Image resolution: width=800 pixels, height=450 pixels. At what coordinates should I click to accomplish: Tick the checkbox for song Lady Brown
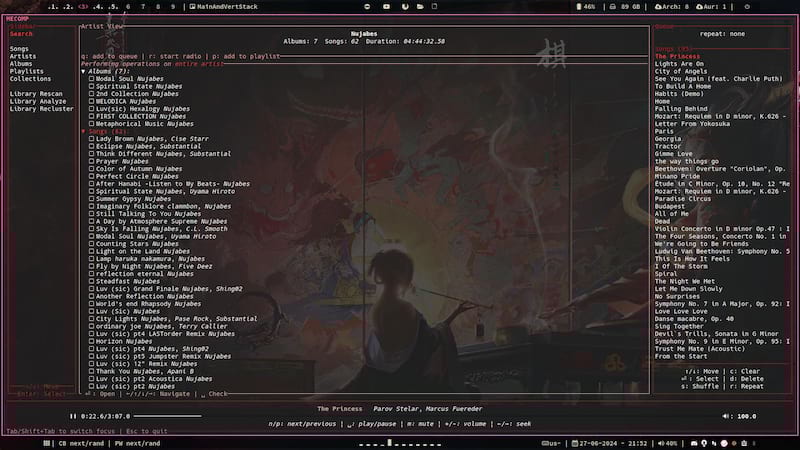(x=92, y=139)
